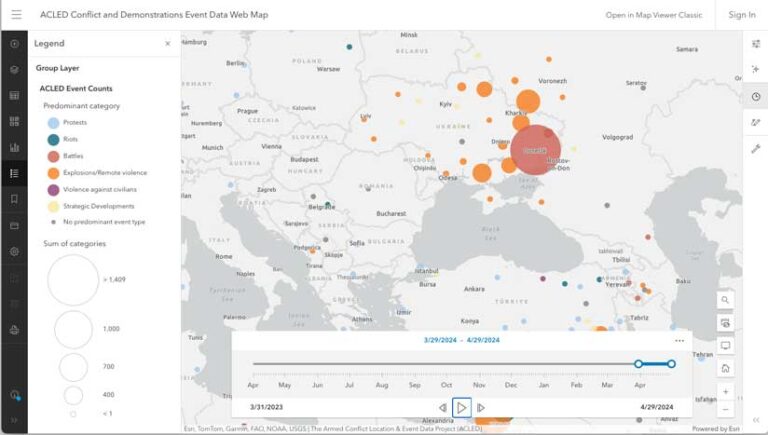Click the time slider end handle
The width and height of the screenshot is (768, 435).
click(x=672, y=364)
